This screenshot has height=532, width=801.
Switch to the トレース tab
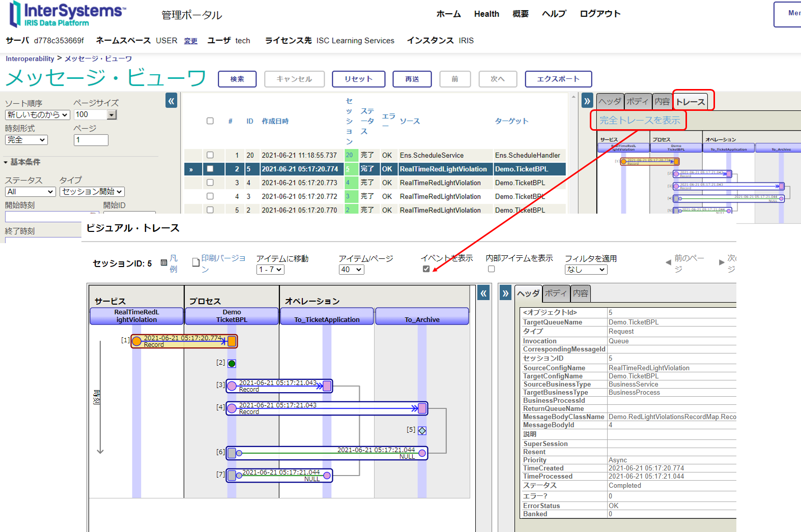click(690, 102)
